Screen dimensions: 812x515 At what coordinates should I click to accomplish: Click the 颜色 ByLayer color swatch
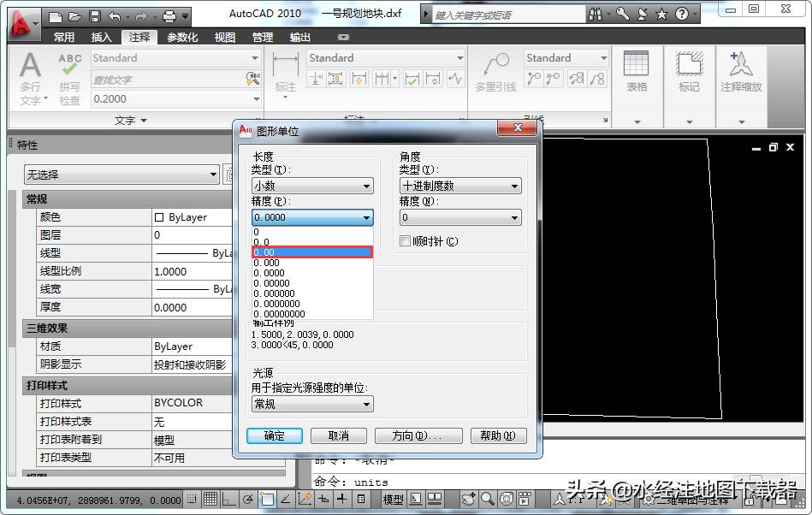click(x=159, y=217)
